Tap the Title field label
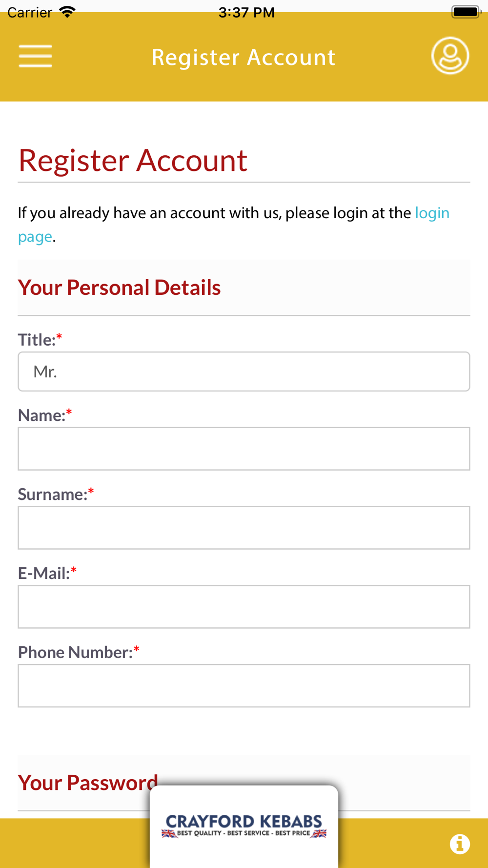 coord(37,340)
